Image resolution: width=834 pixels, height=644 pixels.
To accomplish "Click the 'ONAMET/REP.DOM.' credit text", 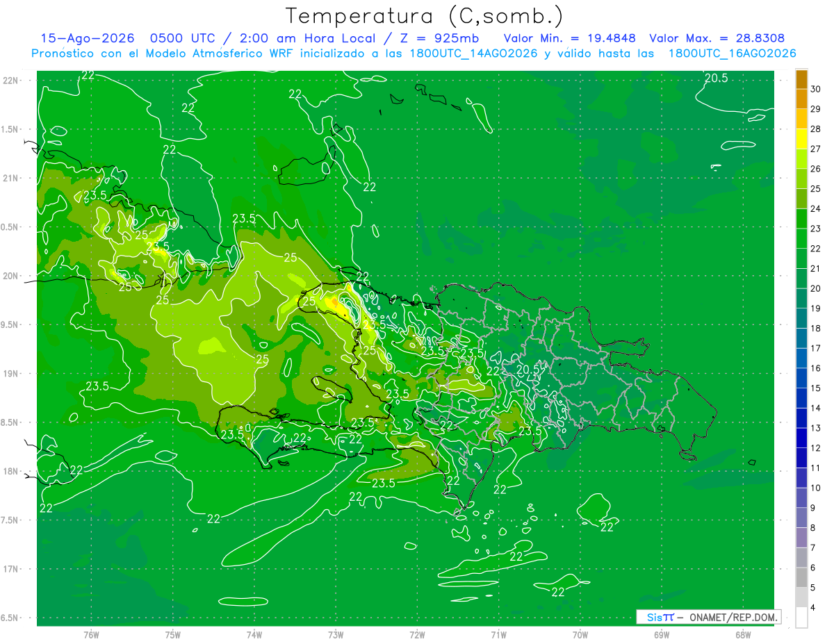I will pos(733,617).
